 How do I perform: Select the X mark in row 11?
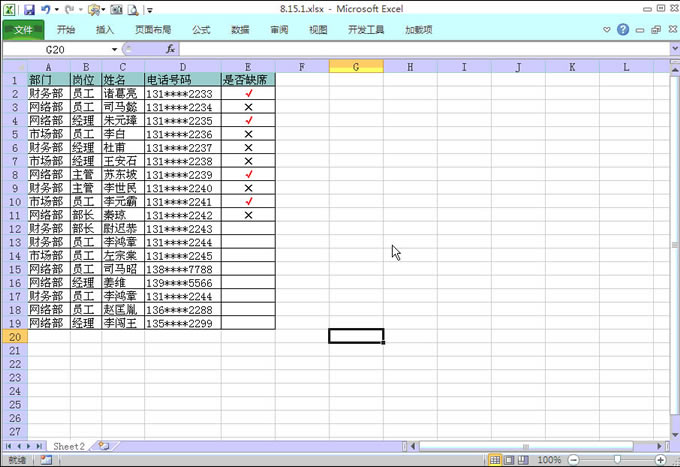[x=248, y=215]
